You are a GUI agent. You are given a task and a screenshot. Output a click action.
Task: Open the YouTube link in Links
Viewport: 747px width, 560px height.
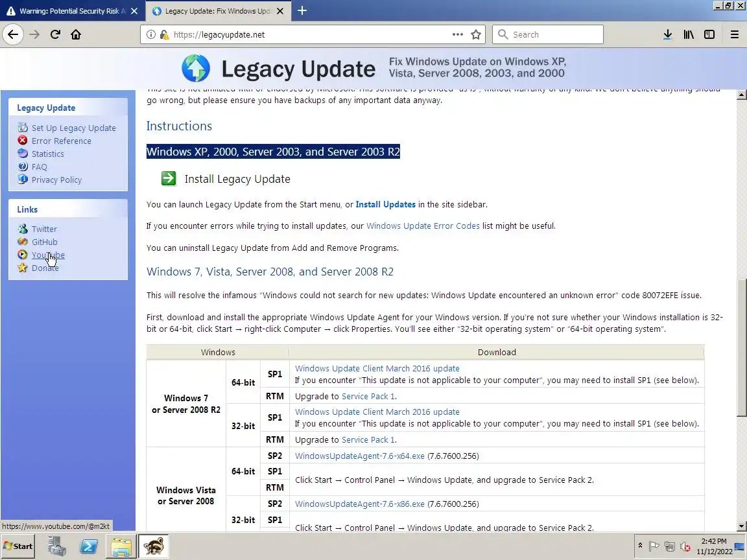click(48, 255)
